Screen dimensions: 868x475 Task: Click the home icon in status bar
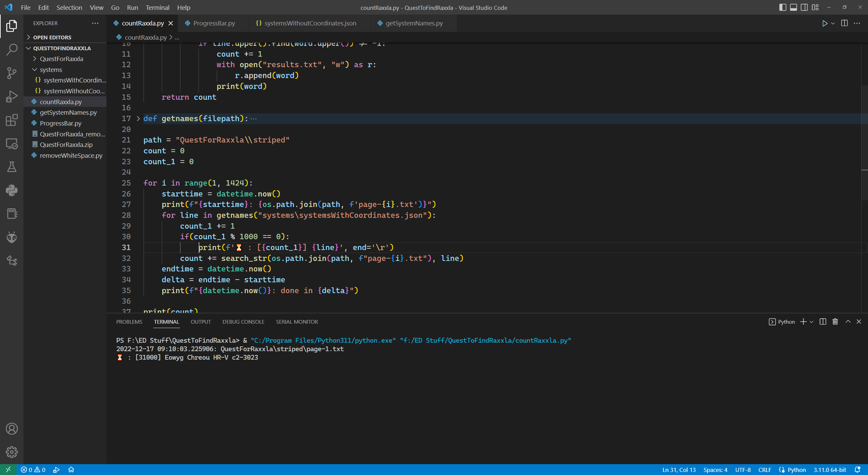[71, 470]
